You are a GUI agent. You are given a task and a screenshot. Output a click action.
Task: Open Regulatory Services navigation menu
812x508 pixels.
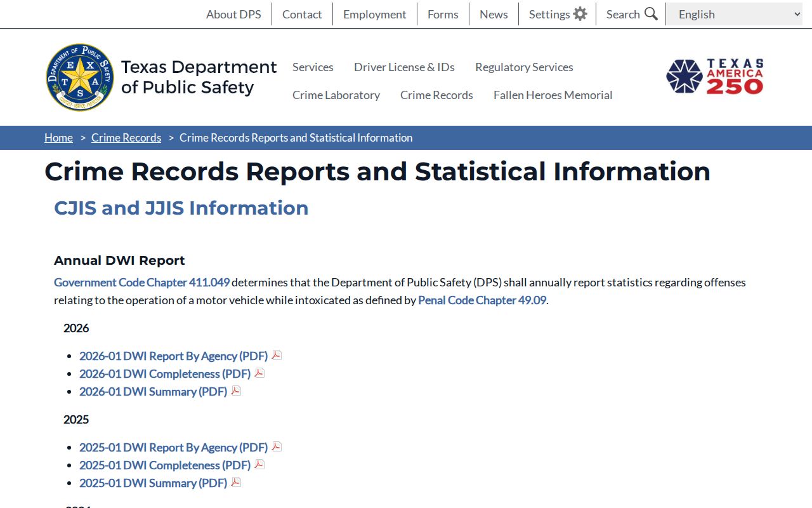524,67
